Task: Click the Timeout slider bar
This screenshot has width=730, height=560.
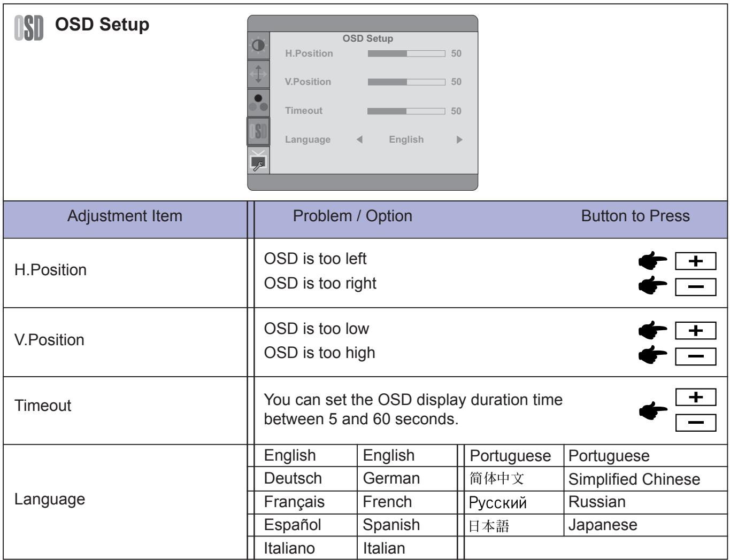Action: [x=406, y=111]
